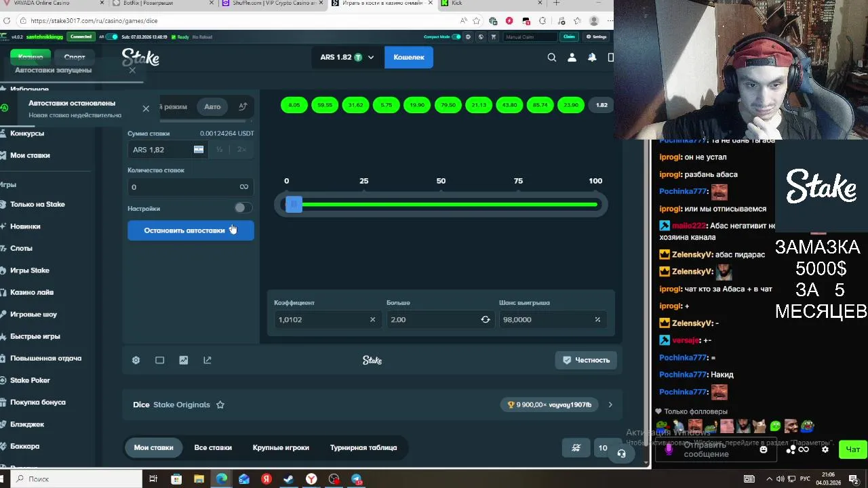Viewport: 868px width, 488px height.
Task: Click Остановить автоставки button
Action: point(191,230)
